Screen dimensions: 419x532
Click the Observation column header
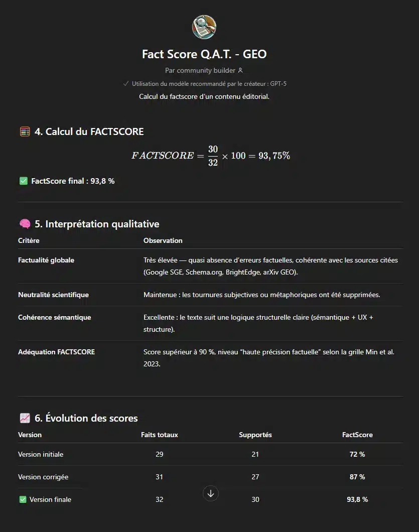[163, 240]
